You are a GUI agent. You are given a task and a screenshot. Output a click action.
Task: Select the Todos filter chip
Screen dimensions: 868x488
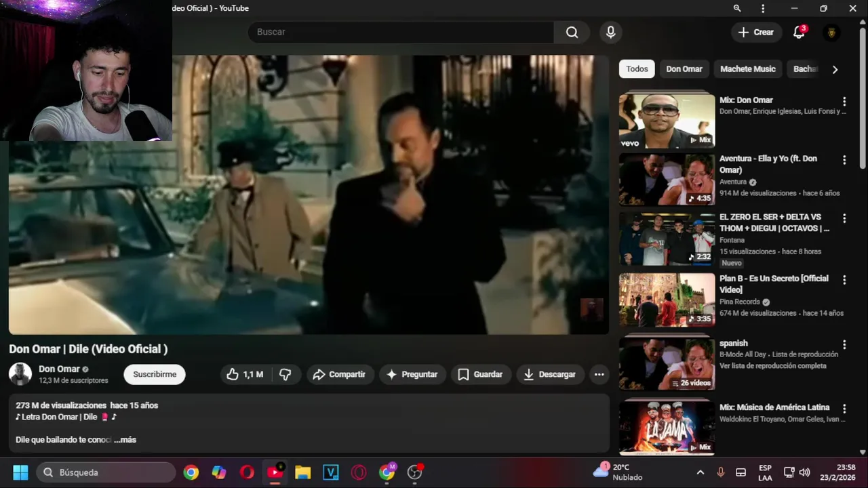pyautogui.click(x=637, y=68)
